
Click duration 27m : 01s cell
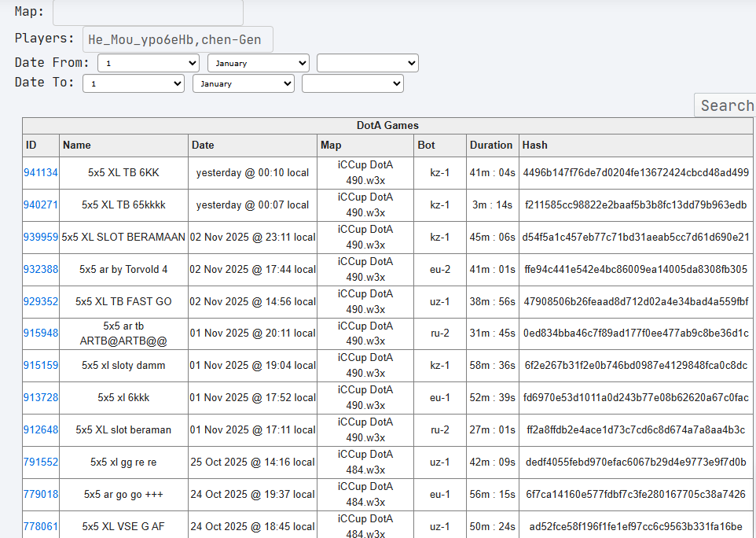492,430
